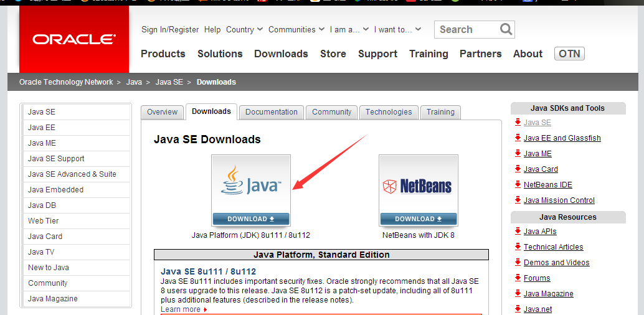Expand the Country dropdown

[x=245, y=29]
